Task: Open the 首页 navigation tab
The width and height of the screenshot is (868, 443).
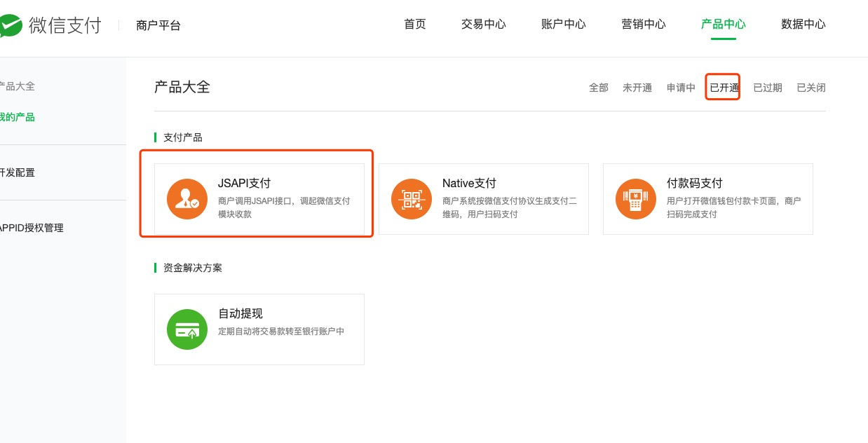Action: tap(415, 24)
